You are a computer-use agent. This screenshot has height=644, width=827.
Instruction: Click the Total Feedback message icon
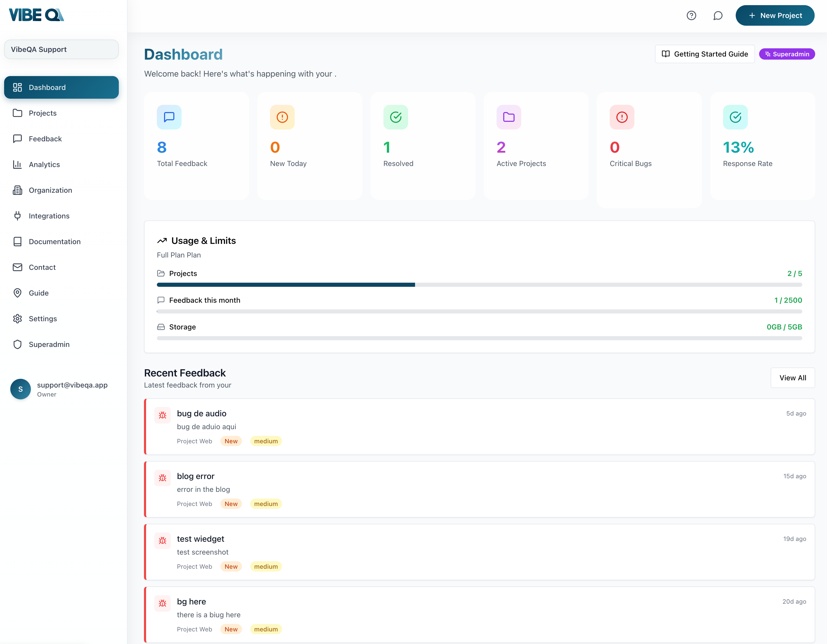[169, 117]
